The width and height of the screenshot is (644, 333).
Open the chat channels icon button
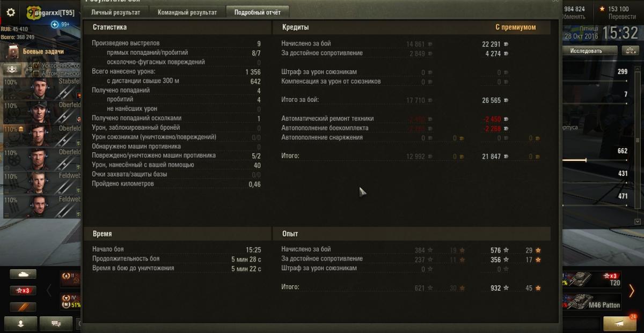(x=55, y=323)
